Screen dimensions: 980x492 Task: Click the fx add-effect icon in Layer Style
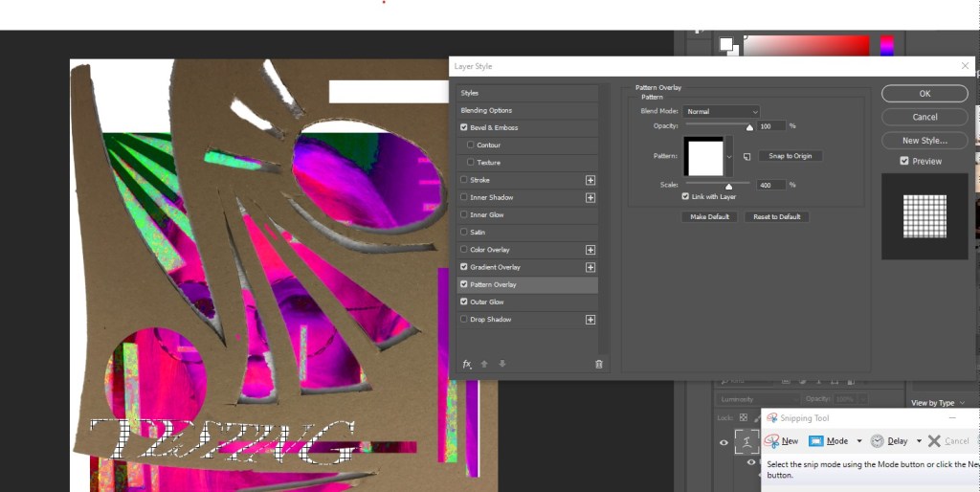(x=467, y=364)
